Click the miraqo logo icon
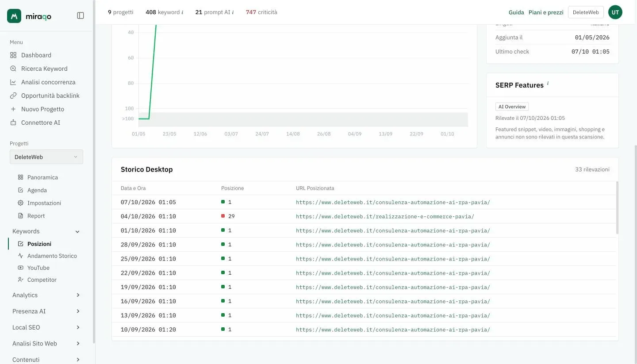 pos(14,16)
